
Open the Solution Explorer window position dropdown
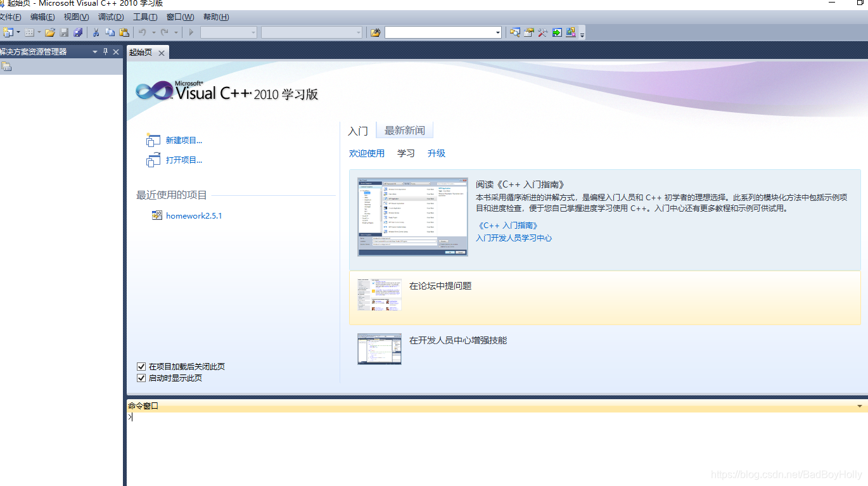tap(95, 52)
